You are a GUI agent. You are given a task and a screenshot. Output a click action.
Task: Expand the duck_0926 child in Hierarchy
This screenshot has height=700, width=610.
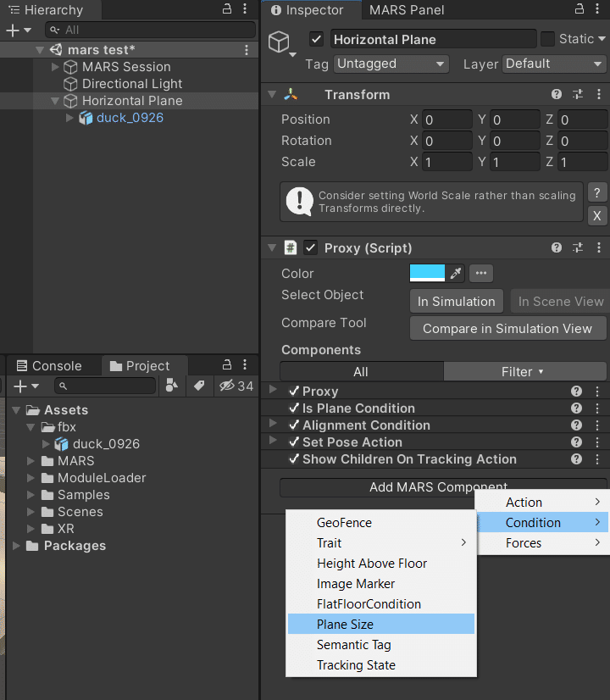69,118
